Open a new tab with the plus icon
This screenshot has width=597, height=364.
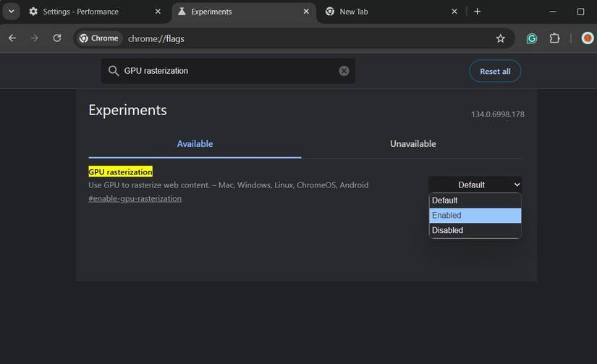(x=477, y=12)
